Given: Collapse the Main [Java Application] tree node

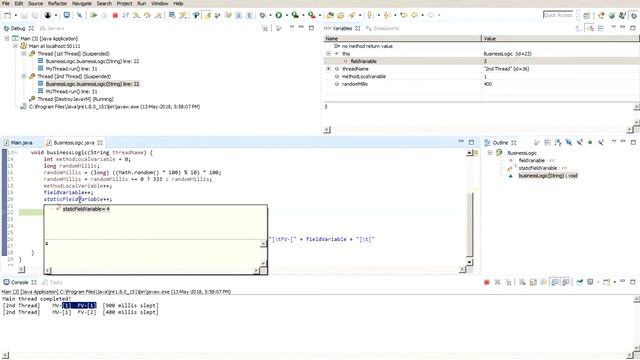Looking at the screenshot, I should click(x=7, y=38).
